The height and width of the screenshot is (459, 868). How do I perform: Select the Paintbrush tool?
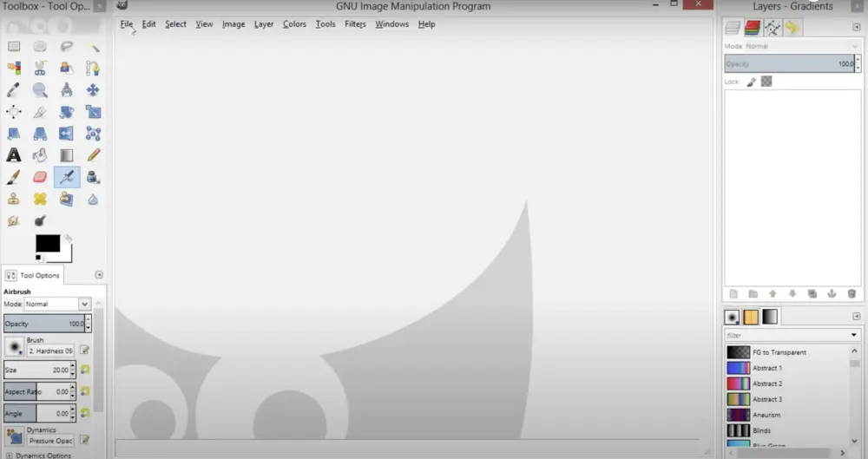[14, 177]
